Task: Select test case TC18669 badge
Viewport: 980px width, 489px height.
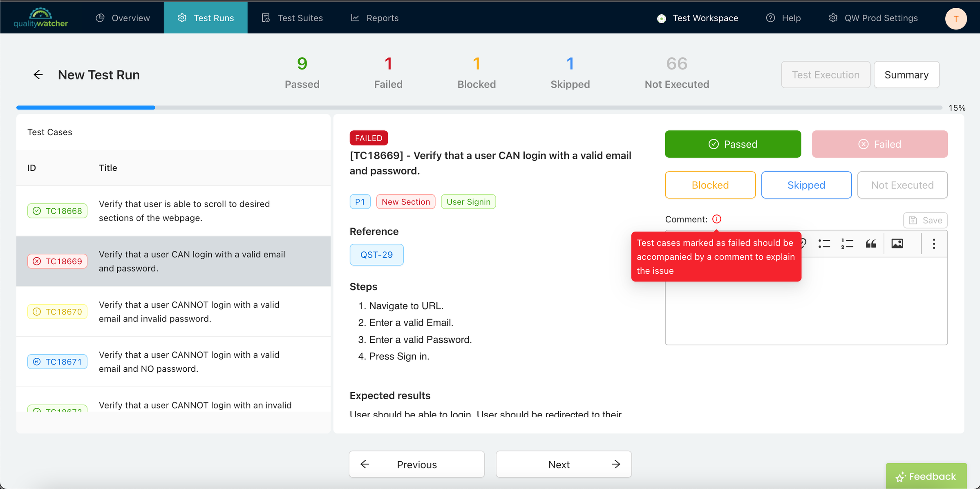Action: pos(57,261)
